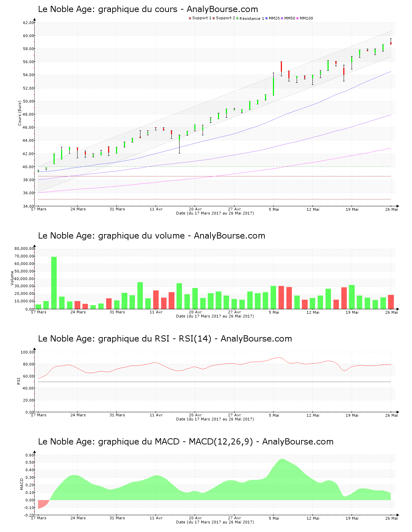Select the 'MM100' legend label
The height and width of the screenshot is (532, 412).
tap(306, 18)
